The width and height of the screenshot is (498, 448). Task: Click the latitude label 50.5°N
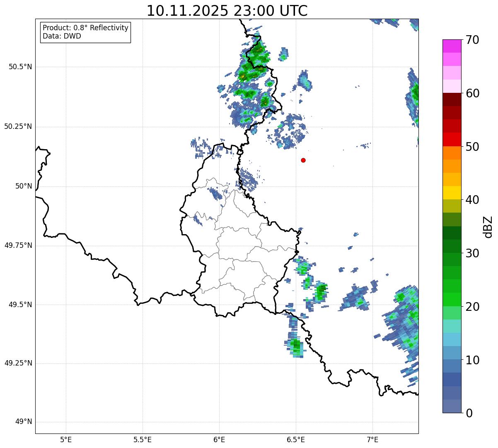[20, 67]
